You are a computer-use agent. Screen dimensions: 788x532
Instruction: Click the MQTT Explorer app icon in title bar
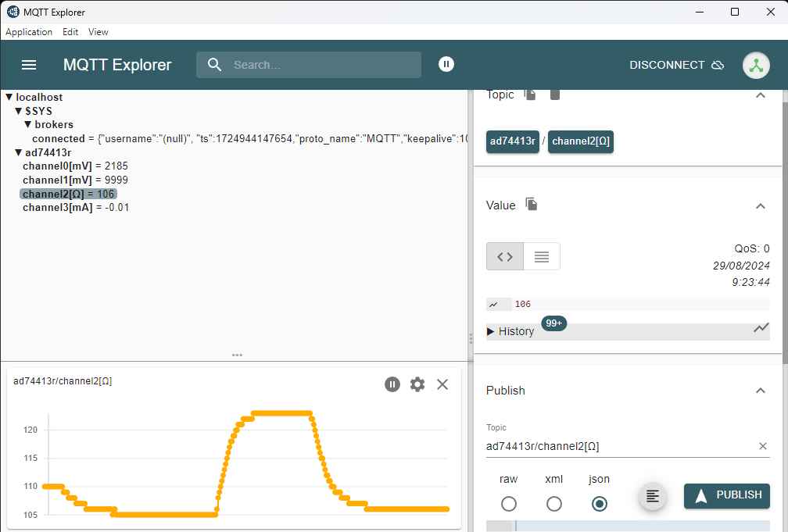tap(13, 12)
